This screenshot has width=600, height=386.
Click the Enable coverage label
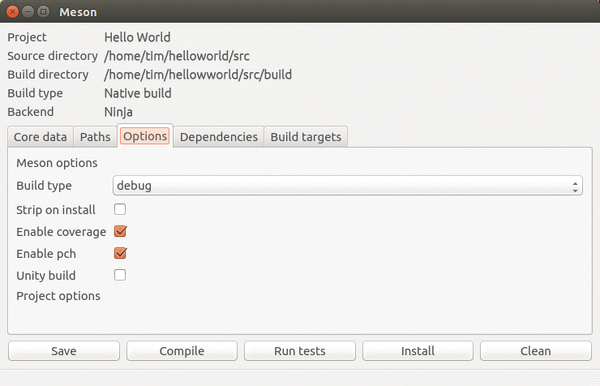[x=61, y=231]
